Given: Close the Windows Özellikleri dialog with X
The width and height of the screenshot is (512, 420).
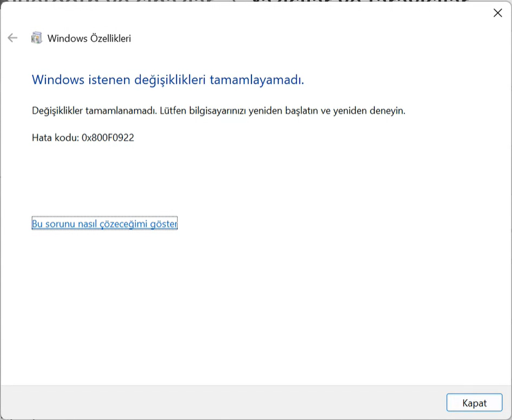Looking at the screenshot, I should [498, 13].
